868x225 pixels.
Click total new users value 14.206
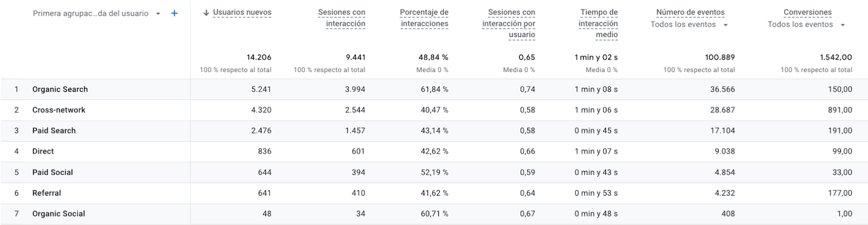click(x=259, y=57)
